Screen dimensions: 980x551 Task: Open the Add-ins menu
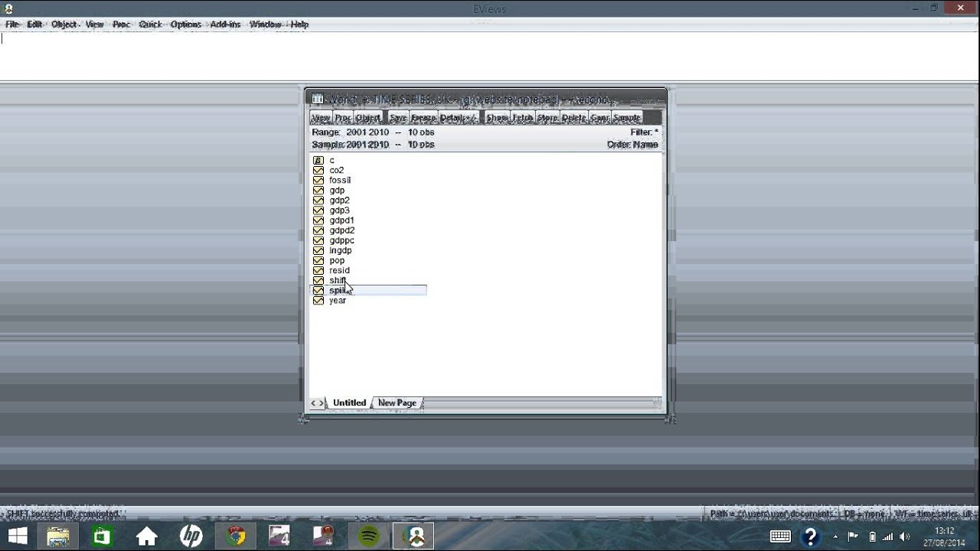point(225,24)
